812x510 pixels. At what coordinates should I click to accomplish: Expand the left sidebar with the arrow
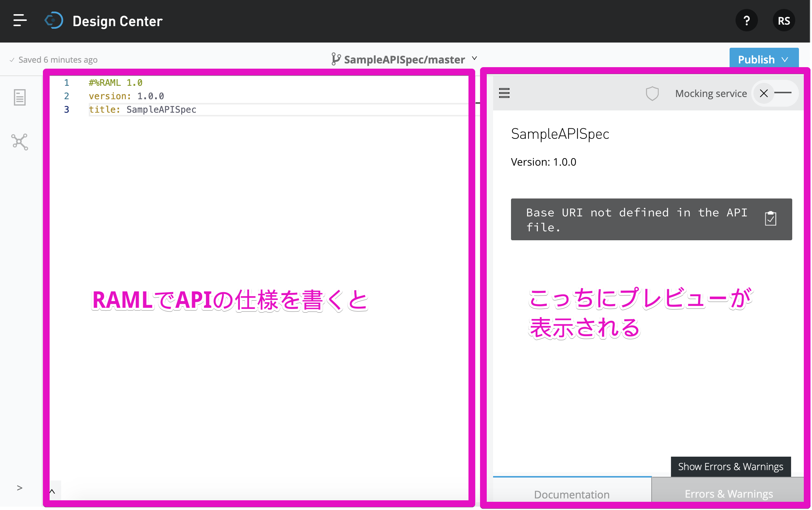point(19,488)
